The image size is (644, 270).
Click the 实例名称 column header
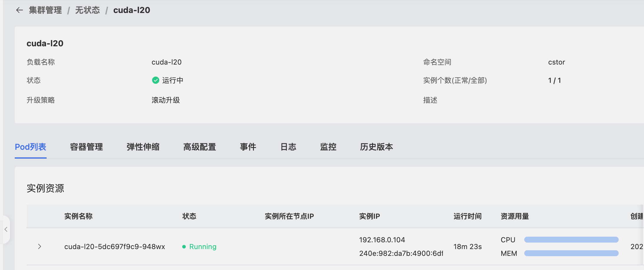coord(78,216)
